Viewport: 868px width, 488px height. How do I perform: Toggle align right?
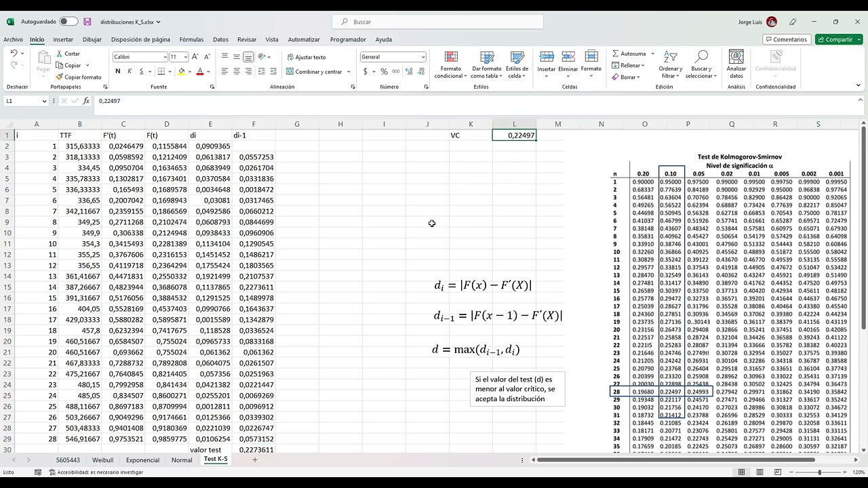[x=248, y=71]
